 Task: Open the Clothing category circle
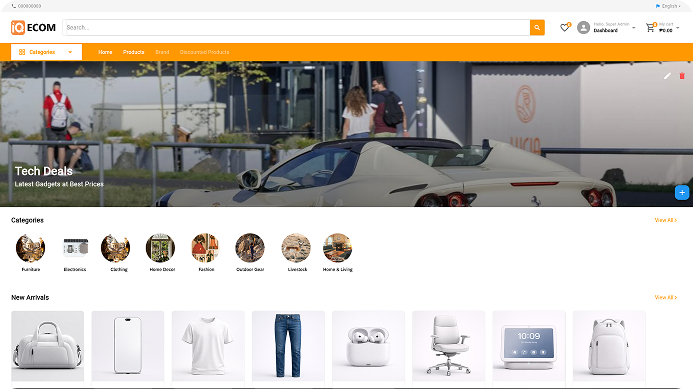click(x=115, y=248)
